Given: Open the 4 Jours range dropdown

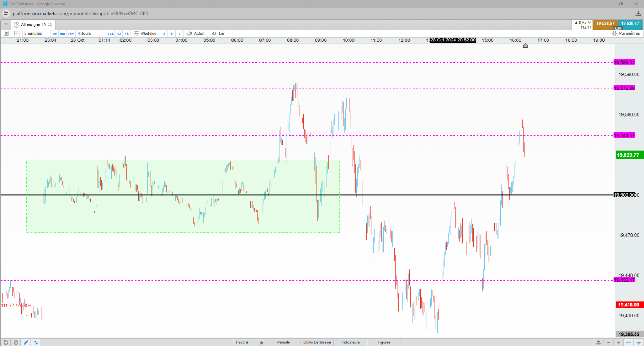Looking at the screenshot, I should click(84, 34).
